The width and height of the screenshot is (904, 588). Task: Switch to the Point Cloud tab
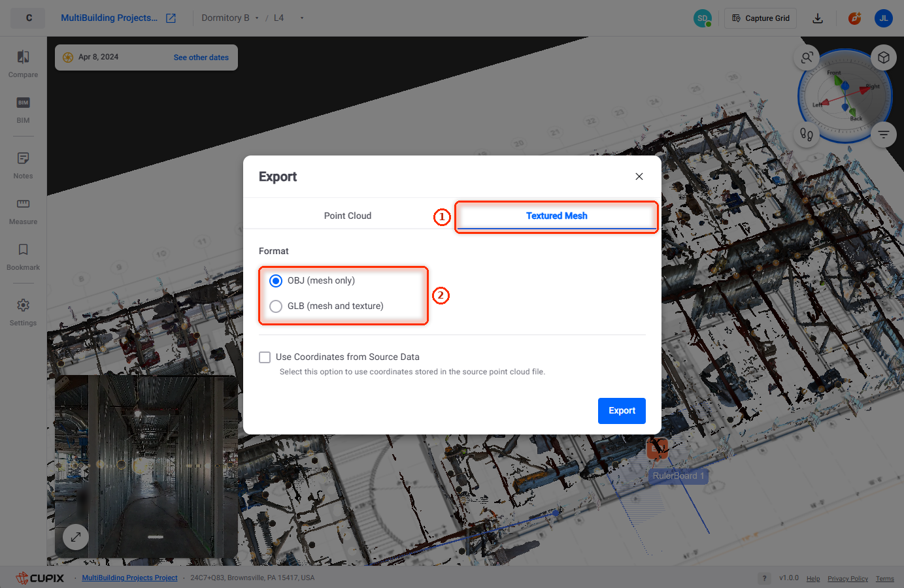click(x=348, y=216)
